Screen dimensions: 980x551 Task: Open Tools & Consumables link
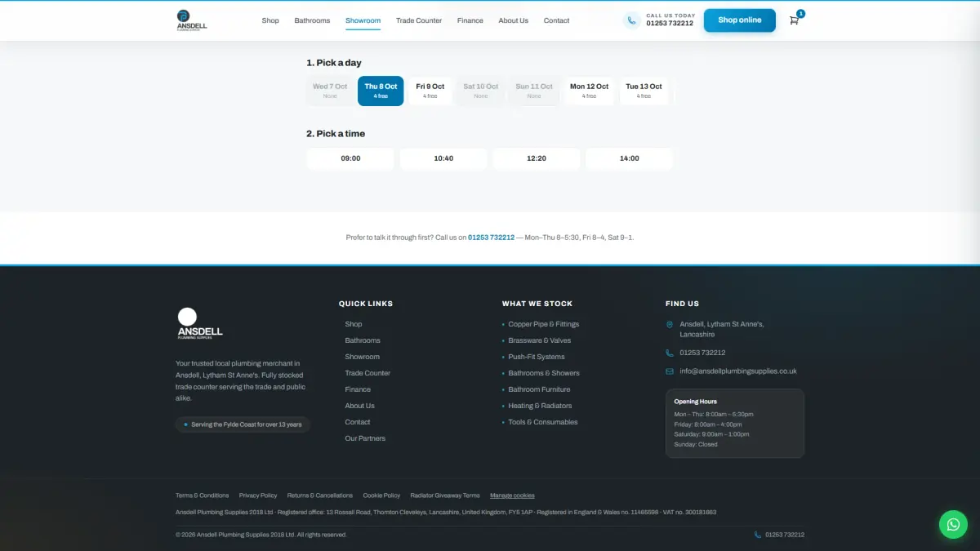tap(543, 422)
